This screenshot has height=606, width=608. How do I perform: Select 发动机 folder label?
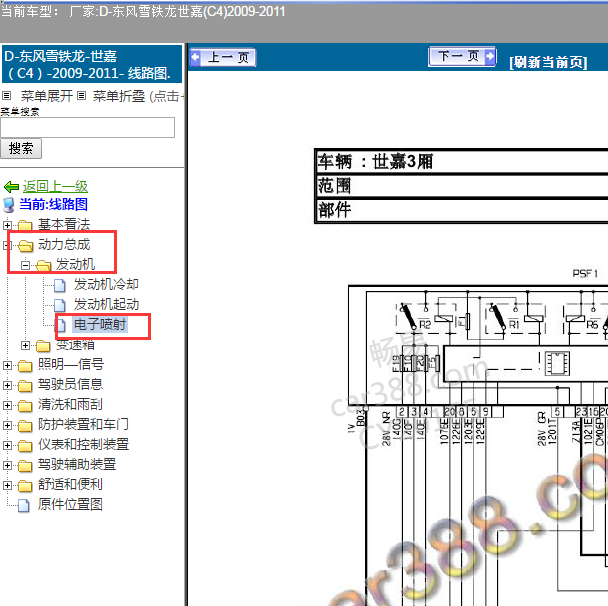[x=76, y=264]
